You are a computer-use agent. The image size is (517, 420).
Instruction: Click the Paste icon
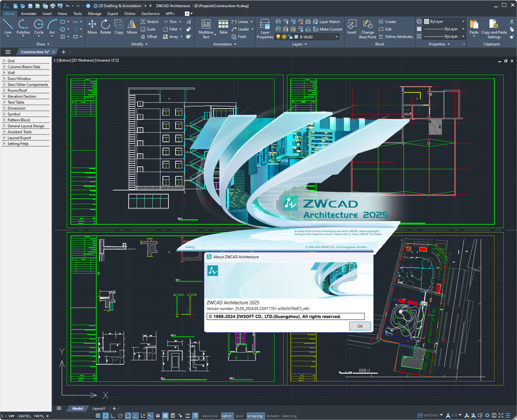[474, 27]
